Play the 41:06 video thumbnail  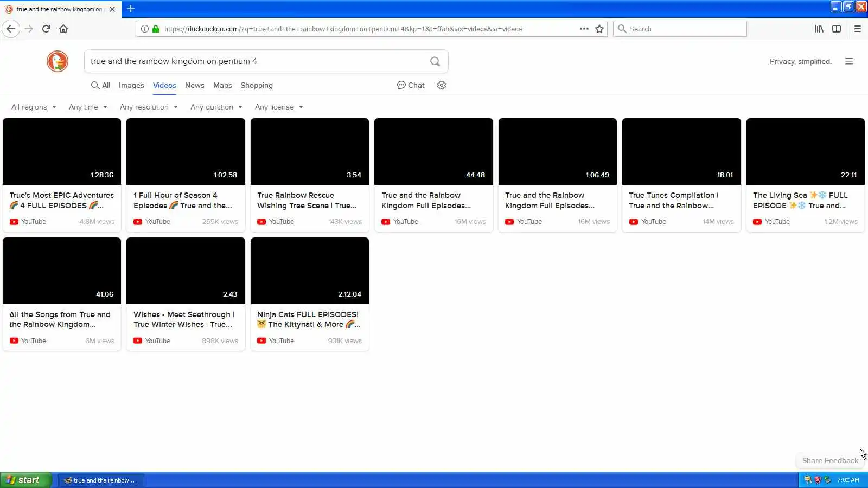tap(62, 271)
